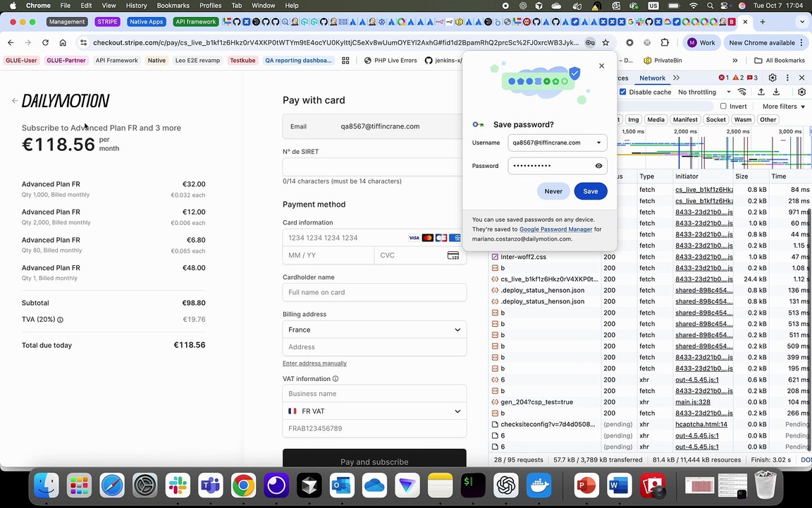Viewport: 812px width, 508px height.
Task: Go back using the browser back arrow
Action: (11, 42)
